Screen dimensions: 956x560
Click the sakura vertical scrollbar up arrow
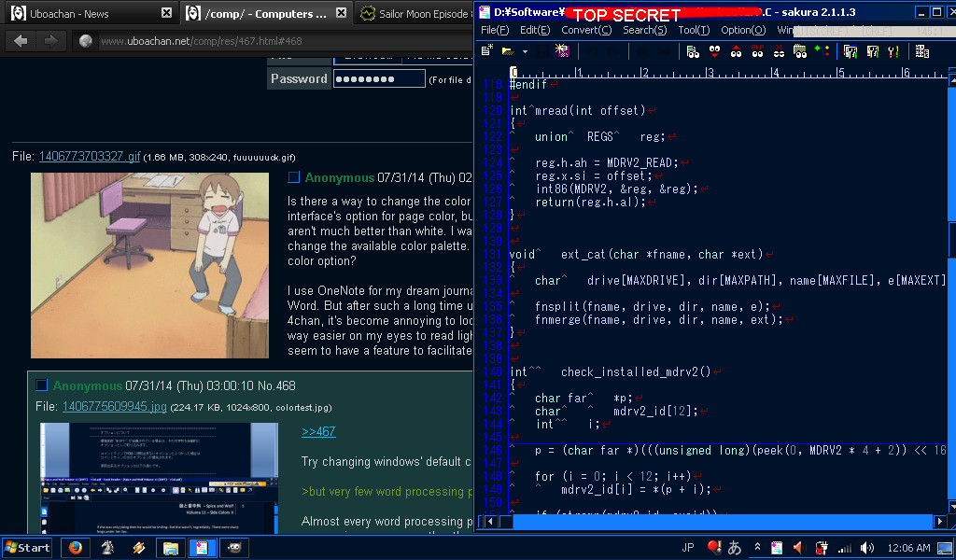tap(951, 80)
